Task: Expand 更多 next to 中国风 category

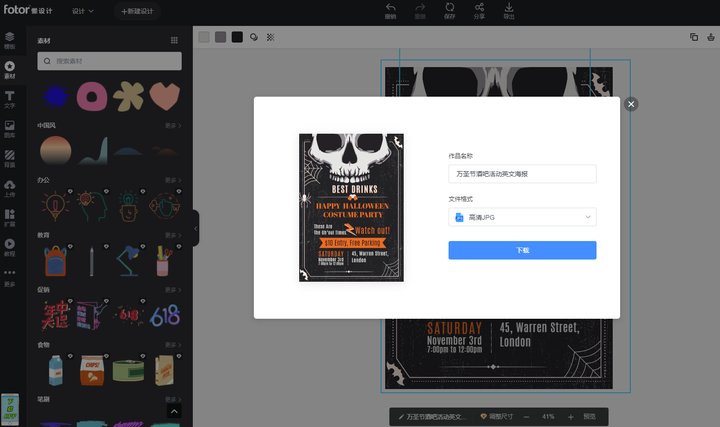Action: (x=172, y=126)
